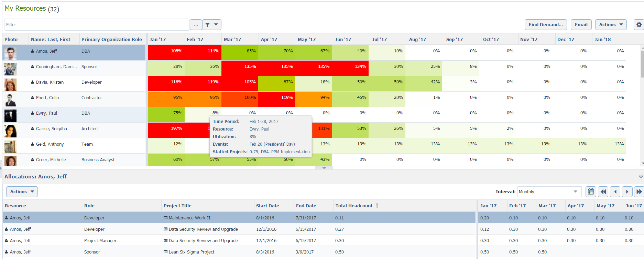Open the settings gear in the resources toolbar
Screen dimensions: 644x259
[638, 25]
